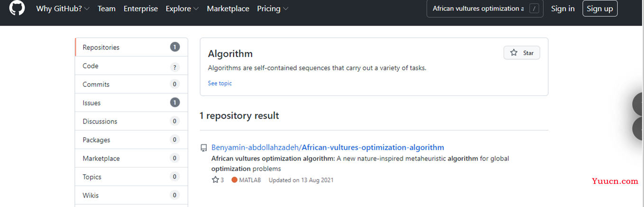Show Issues search results

131,103
